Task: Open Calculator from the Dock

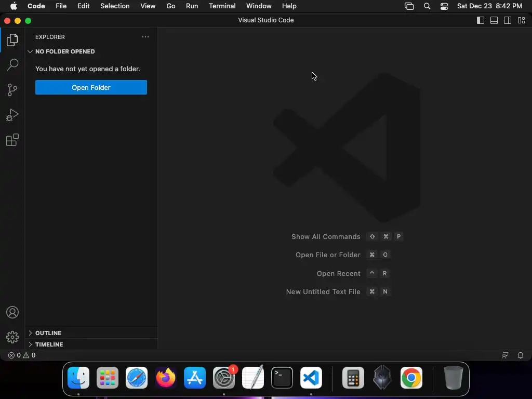Action: click(353, 378)
